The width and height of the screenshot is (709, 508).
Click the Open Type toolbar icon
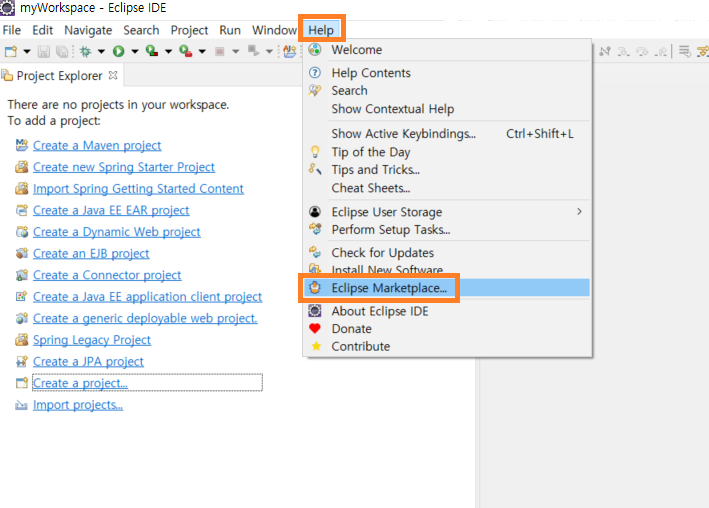(289, 52)
